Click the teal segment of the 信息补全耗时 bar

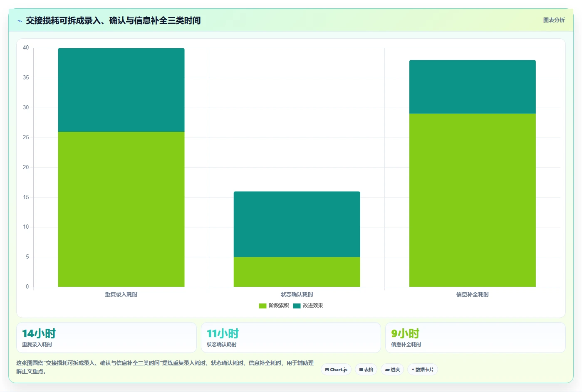(x=472, y=87)
